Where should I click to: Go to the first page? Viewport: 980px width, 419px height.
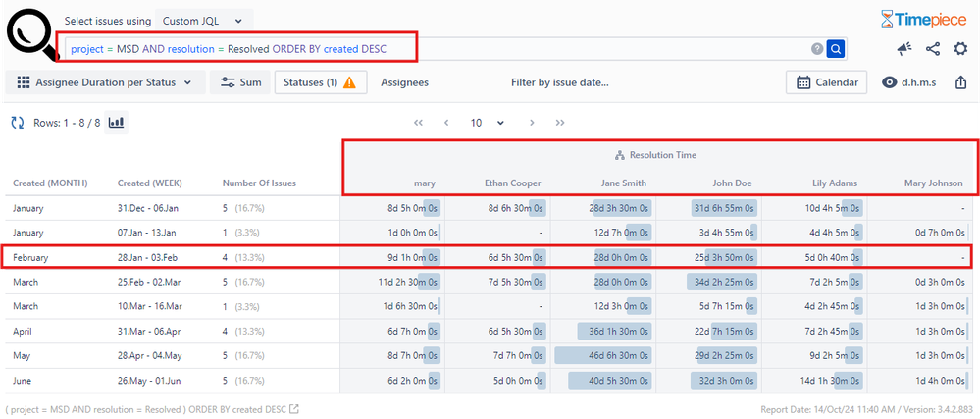419,123
